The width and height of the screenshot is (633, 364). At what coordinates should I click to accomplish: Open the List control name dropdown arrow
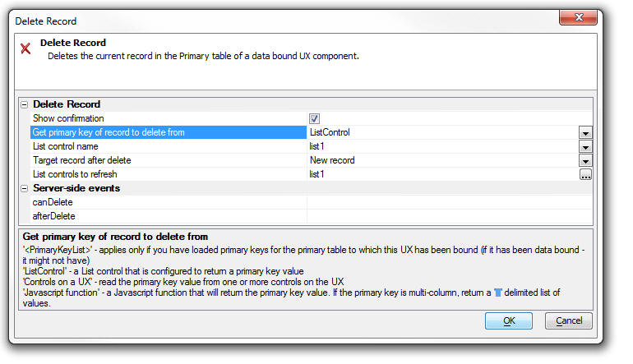pyautogui.click(x=585, y=146)
